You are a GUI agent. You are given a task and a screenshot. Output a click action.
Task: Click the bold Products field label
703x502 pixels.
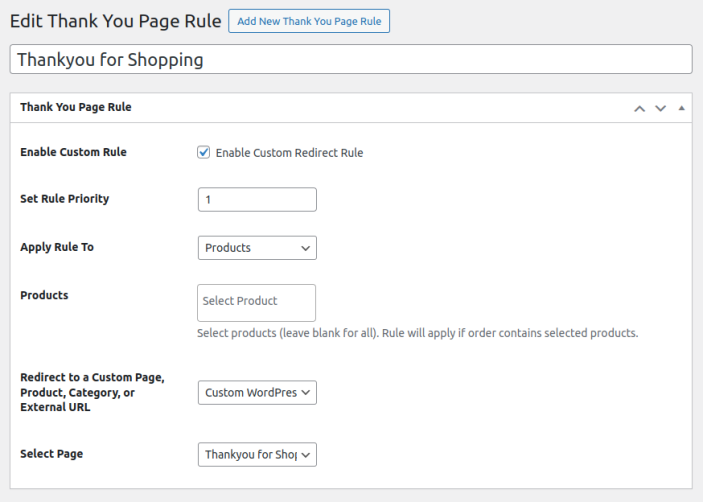[x=44, y=295]
